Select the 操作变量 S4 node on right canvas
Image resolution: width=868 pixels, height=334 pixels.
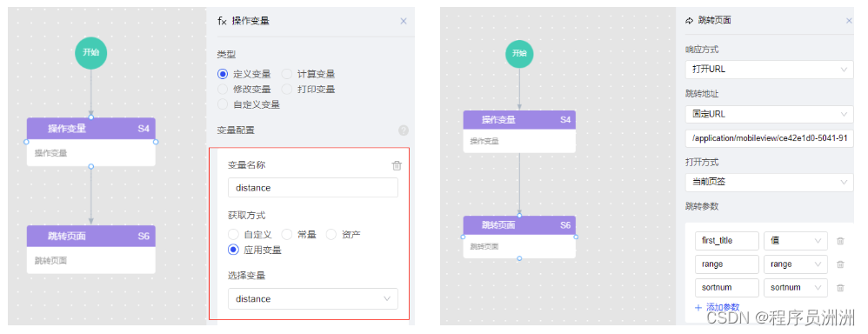point(519,131)
